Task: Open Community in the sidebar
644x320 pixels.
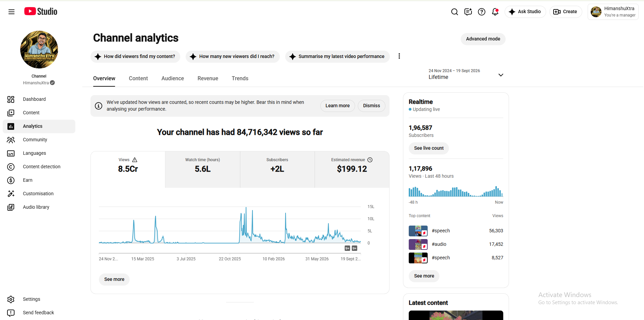Action: click(39, 140)
